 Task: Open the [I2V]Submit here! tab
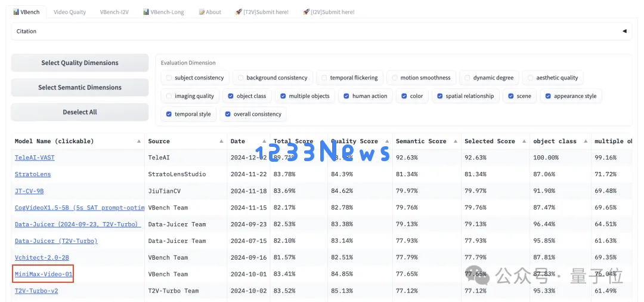[x=329, y=12]
